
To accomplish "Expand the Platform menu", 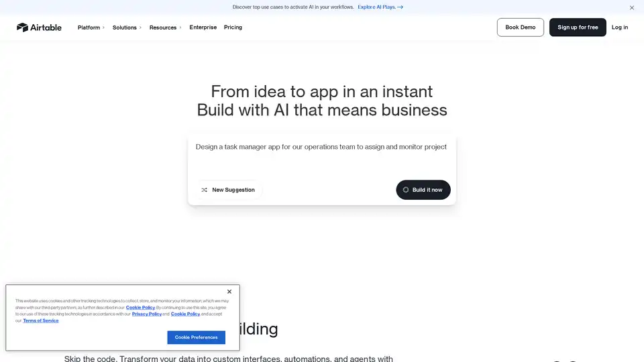I will [91, 27].
